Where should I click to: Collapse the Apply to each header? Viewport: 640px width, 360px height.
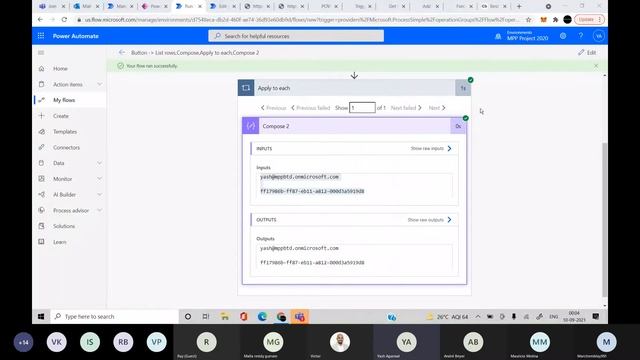click(x=354, y=88)
